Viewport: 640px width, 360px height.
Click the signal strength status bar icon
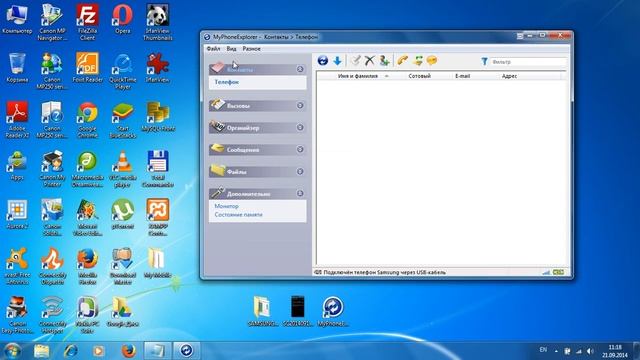[546, 272]
